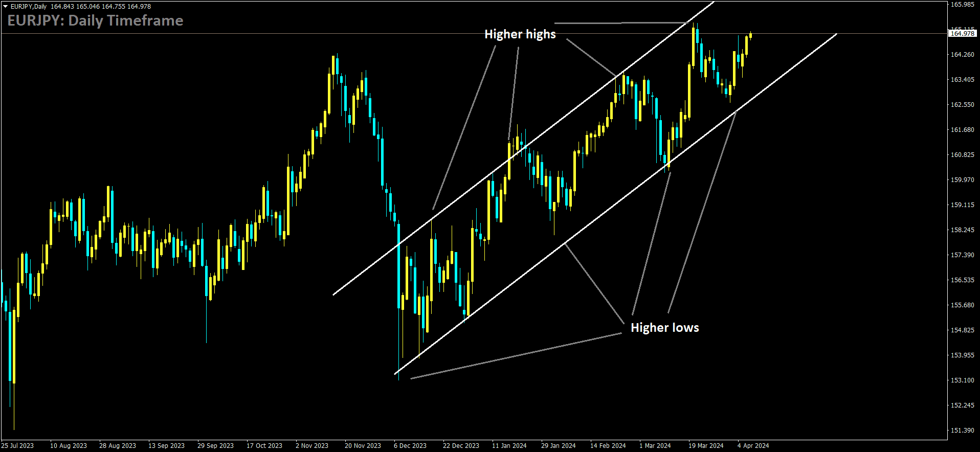The width and height of the screenshot is (980, 452).
Task: Select the lower channel trendline
Action: [615, 204]
